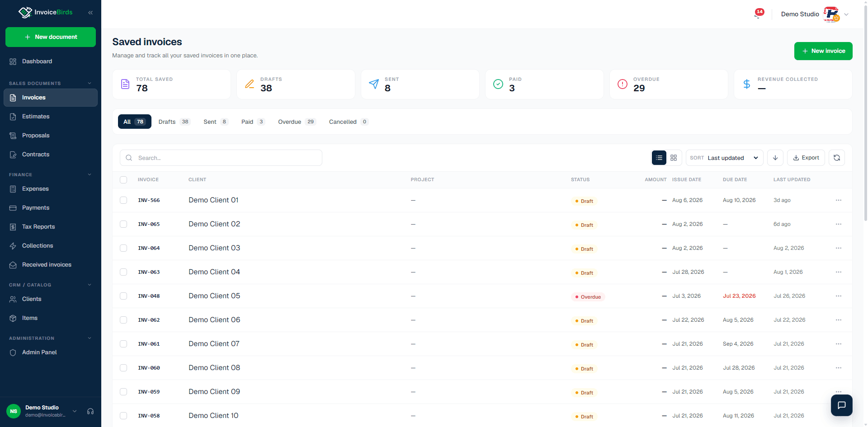The image size is (868, 427).
Task: Export the invoices list
Action: click(806, 158)
